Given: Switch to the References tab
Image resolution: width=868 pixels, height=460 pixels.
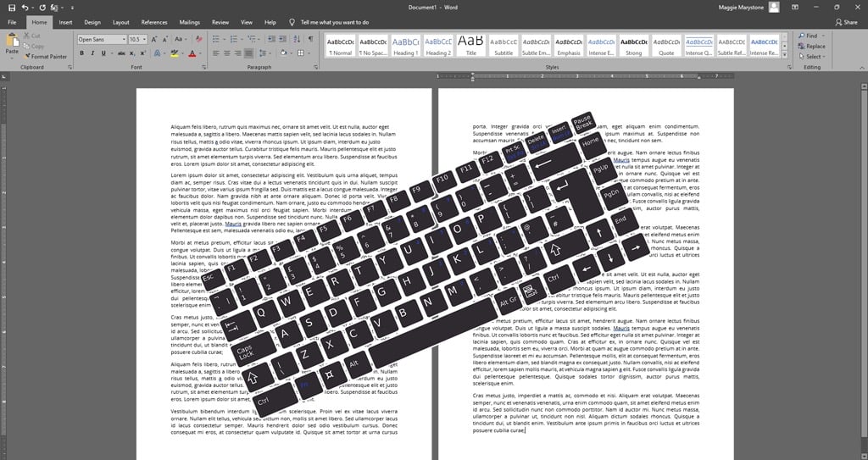Looking at the screenshot, I should [x=154, y=23].
